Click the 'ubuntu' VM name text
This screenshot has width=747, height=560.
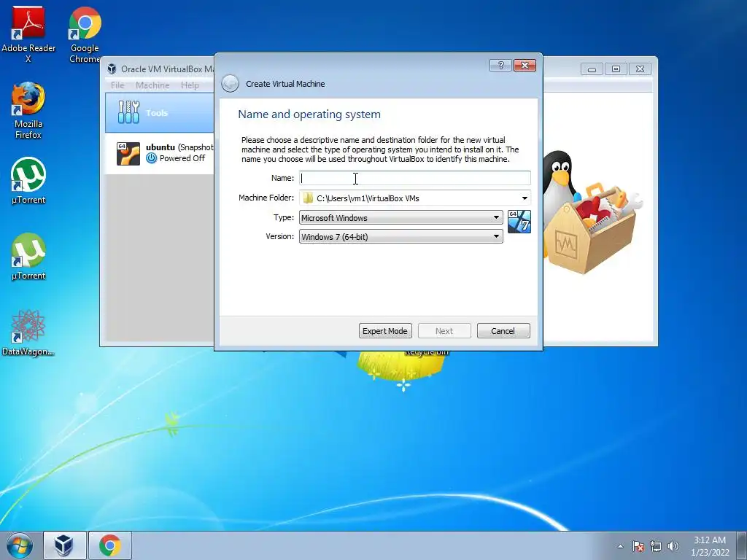(x=160, y=147)
